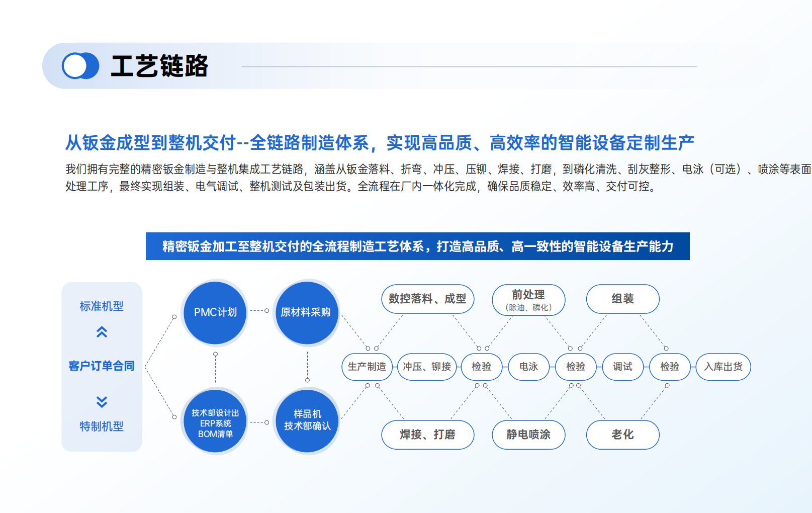Click the 入库出货 final step
Image resolution: width=812 pixels, height=513 pixels.
click(x=723, y=367)
